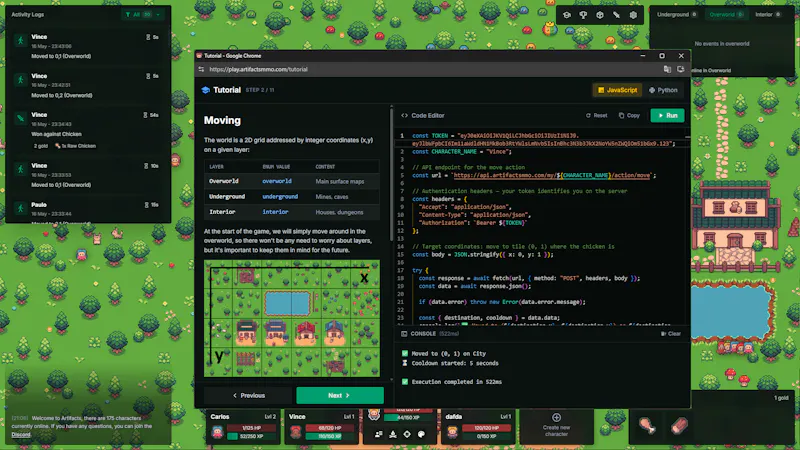Click the overworld enum value in table
800x450 pixels.
pyautogui.click(x=277, y=181)
